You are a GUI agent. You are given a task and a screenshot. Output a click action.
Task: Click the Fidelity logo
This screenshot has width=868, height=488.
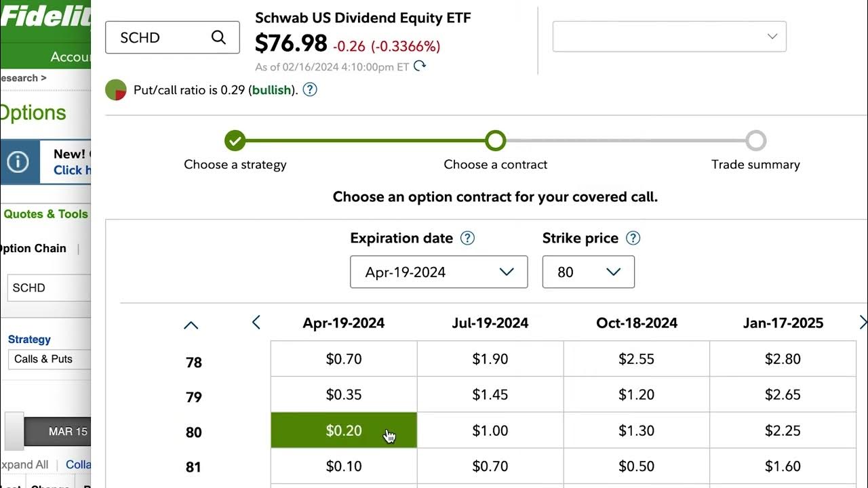45,18
